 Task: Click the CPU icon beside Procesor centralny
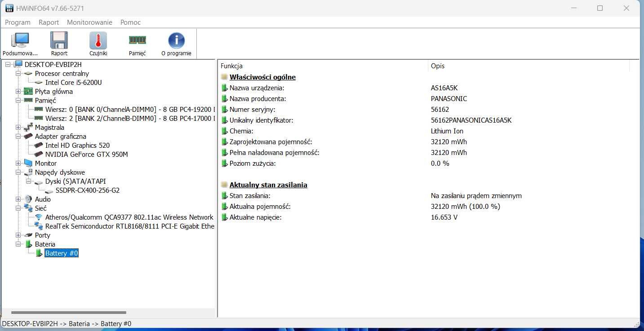[28, 74]
